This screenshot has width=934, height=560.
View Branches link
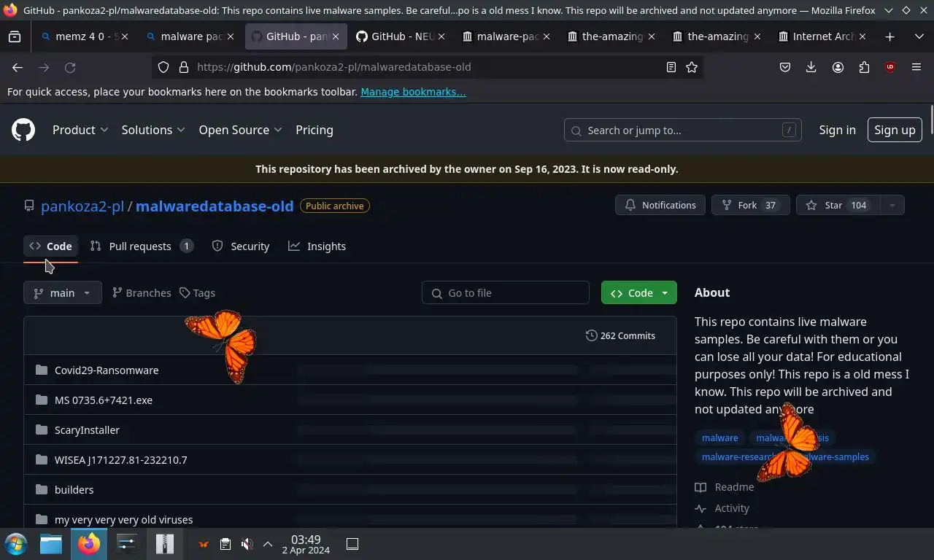(x=142, y=292)
